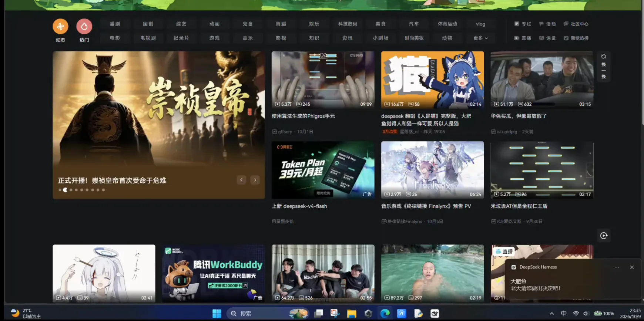
Task: Open 腾讯WorkBuddy ad thumbnail
Action: click(214, 273)
